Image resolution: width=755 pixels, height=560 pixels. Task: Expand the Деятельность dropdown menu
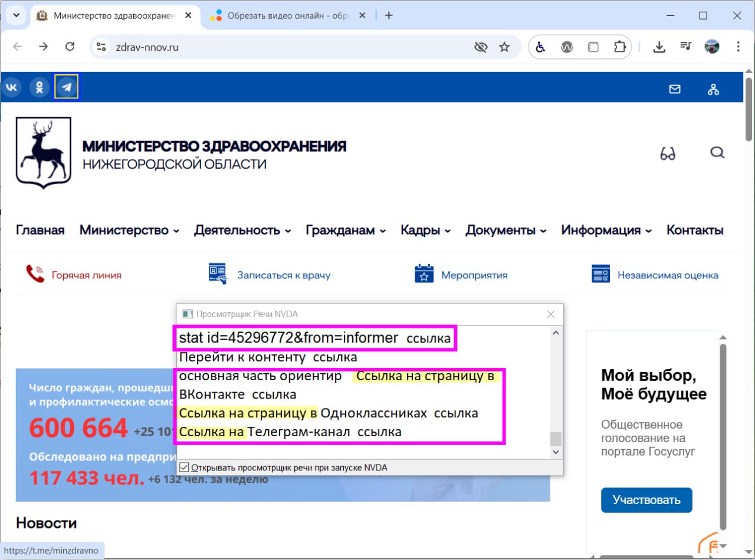tap(242, 230)
